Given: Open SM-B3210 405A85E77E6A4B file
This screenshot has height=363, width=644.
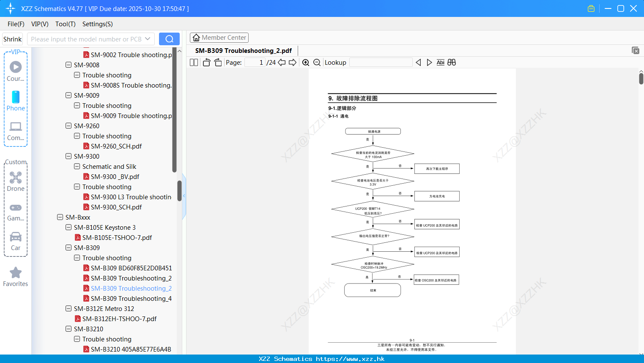Looking at the screenshot, I should click(x=127, y=349).
